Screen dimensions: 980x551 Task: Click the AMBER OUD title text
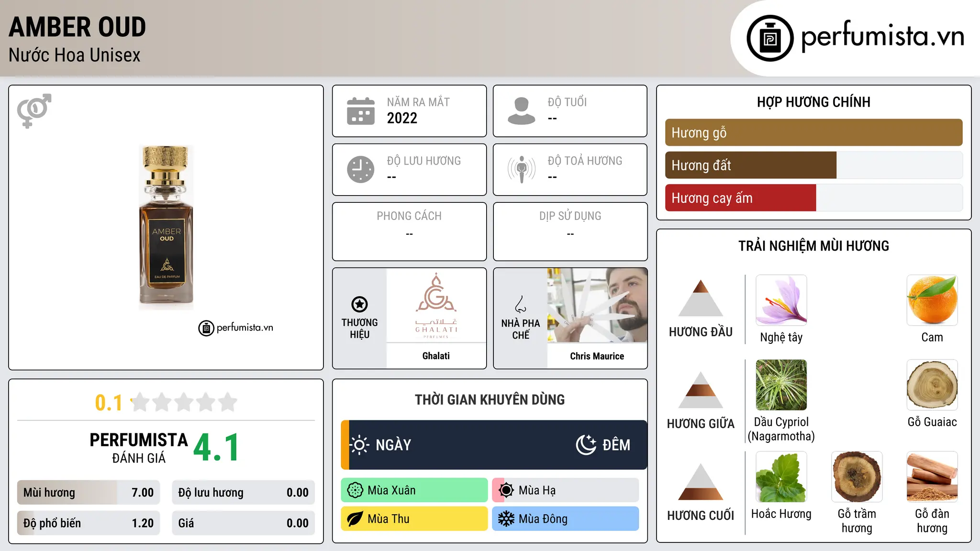coord(78,27)
